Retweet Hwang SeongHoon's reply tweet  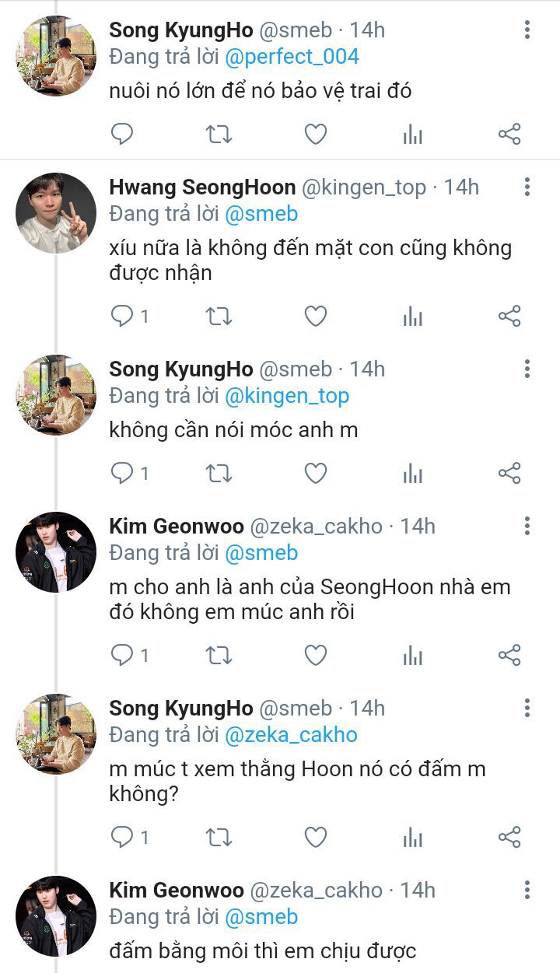coord(219,316)
